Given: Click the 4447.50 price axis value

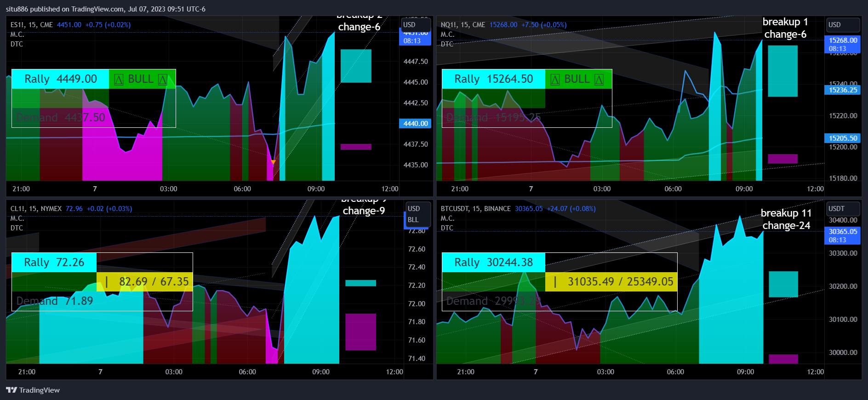Looking at the screenshot, I should (416, 61).
